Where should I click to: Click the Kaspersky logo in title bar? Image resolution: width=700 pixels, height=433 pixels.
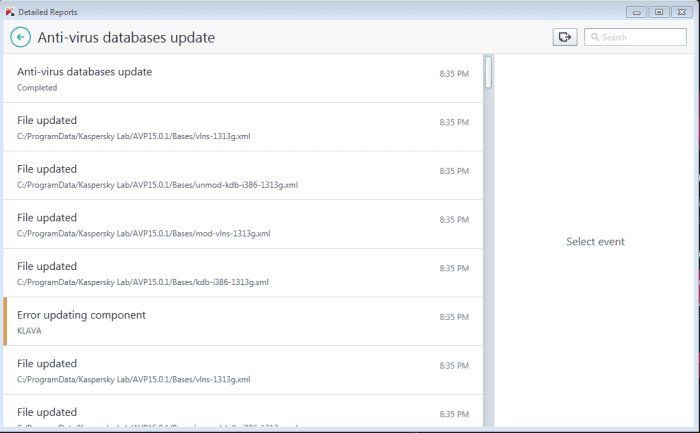9,11
